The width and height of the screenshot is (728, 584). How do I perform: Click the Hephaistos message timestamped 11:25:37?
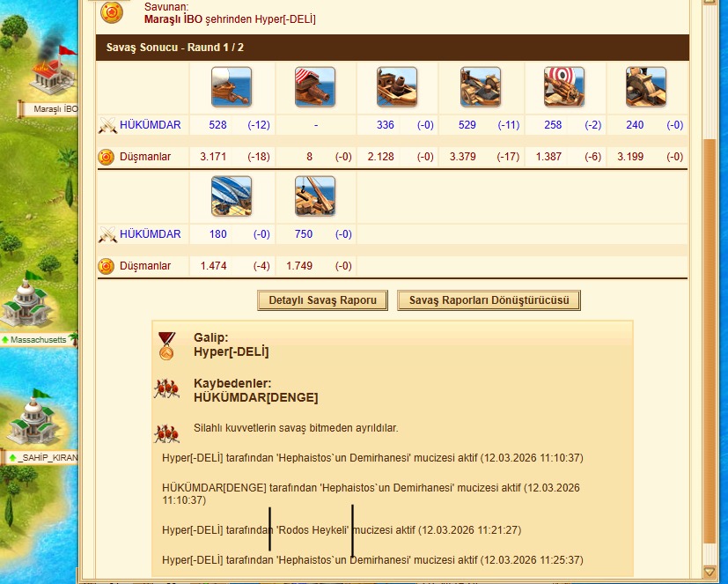tap(372, 560)
